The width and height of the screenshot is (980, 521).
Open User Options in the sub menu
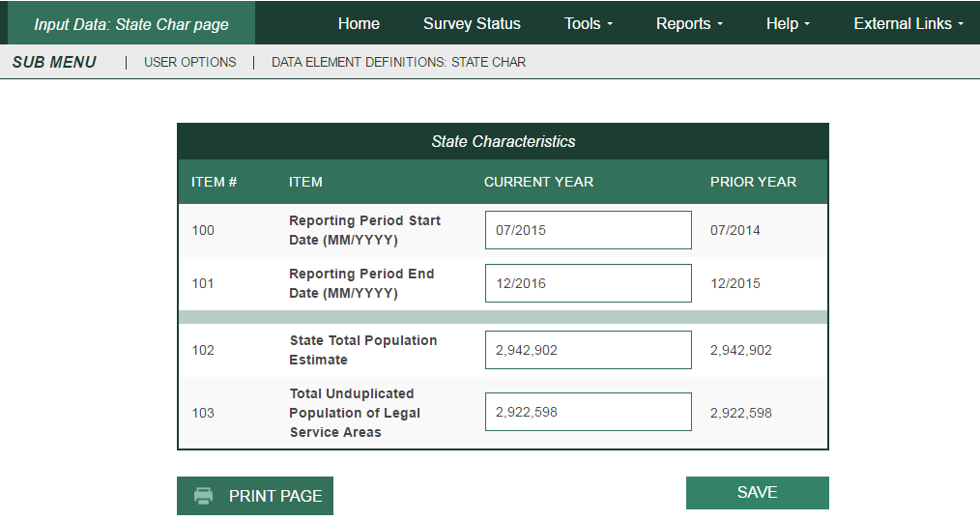[x=189, y=62]
